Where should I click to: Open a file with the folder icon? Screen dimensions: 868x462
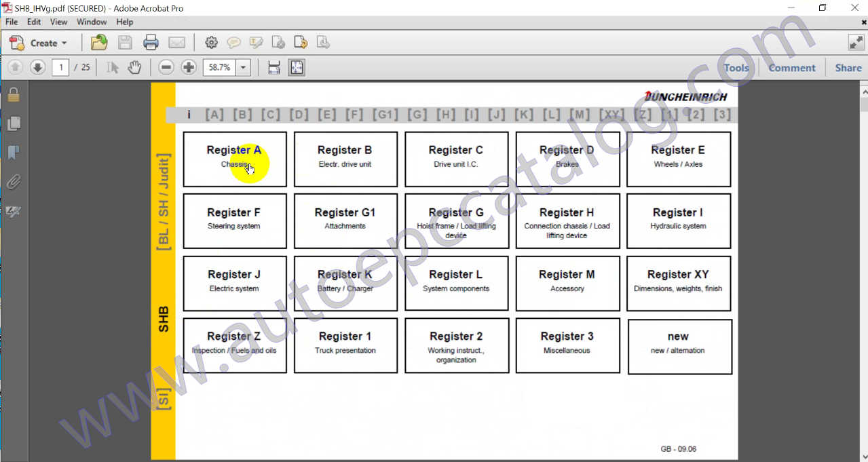click(99, 43)
